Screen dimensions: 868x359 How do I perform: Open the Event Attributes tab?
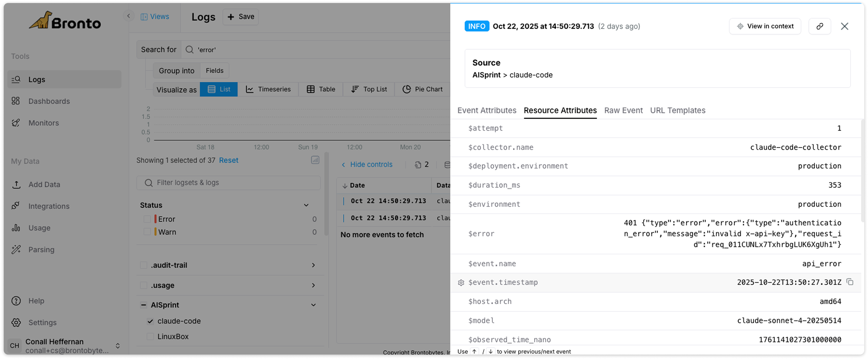[x=487, y=110]
